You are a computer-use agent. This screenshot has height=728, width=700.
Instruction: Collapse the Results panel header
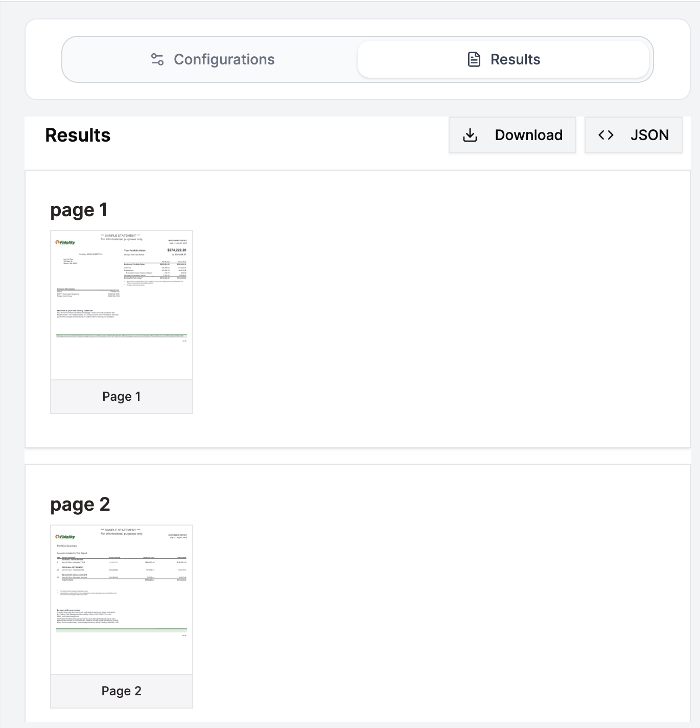coord(77,134)
